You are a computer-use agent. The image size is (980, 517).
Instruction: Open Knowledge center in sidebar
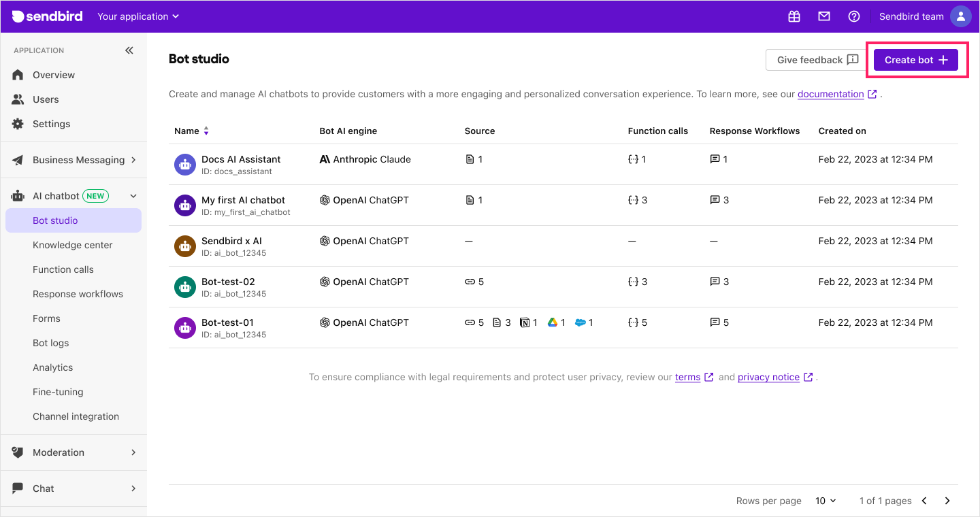(73, 245)
